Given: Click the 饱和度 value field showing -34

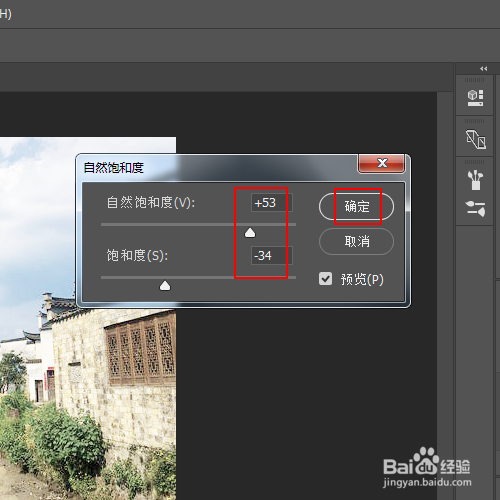Looking at the screenshot, I should click(271, 256).
